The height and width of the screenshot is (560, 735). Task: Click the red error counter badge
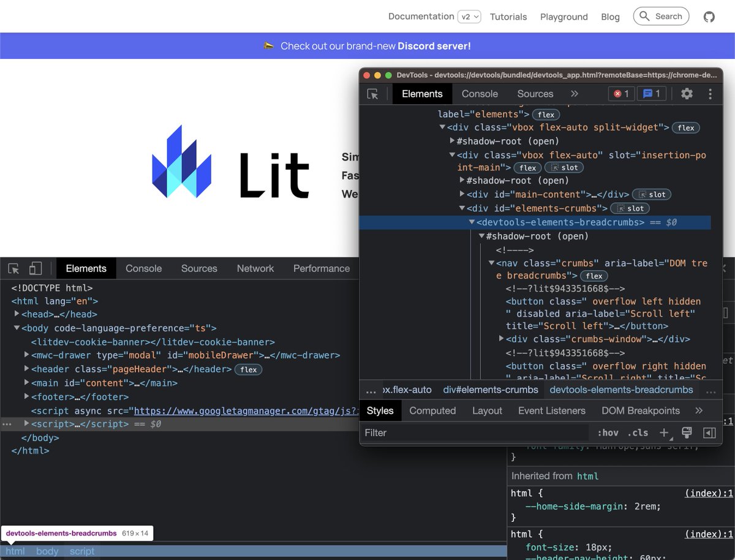tap(621, 94)
